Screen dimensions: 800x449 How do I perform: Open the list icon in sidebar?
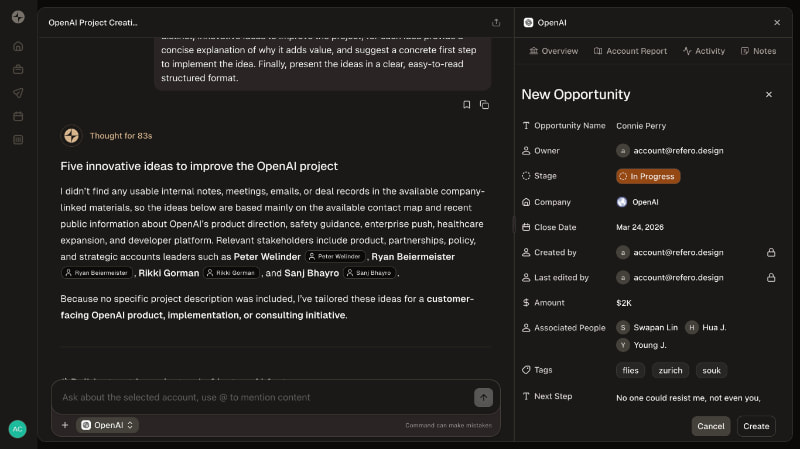coord(18,140)
